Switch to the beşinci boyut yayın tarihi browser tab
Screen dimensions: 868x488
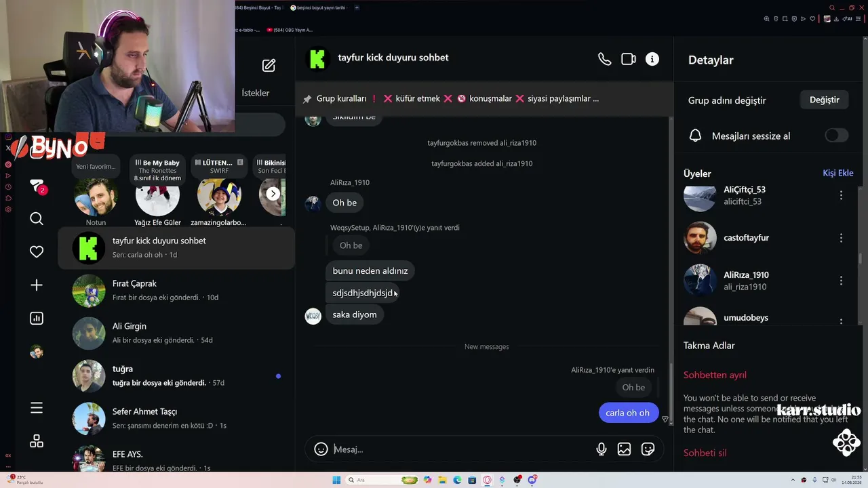click(319, 7)
